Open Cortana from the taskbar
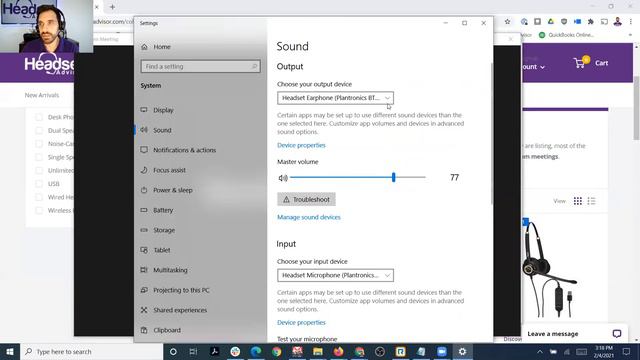Viewport: 640px width, 360px height. (x=173, y=351)
